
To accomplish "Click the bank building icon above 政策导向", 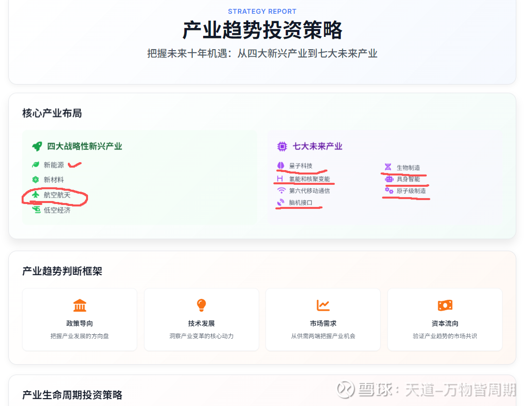I will tap(80, 305).
